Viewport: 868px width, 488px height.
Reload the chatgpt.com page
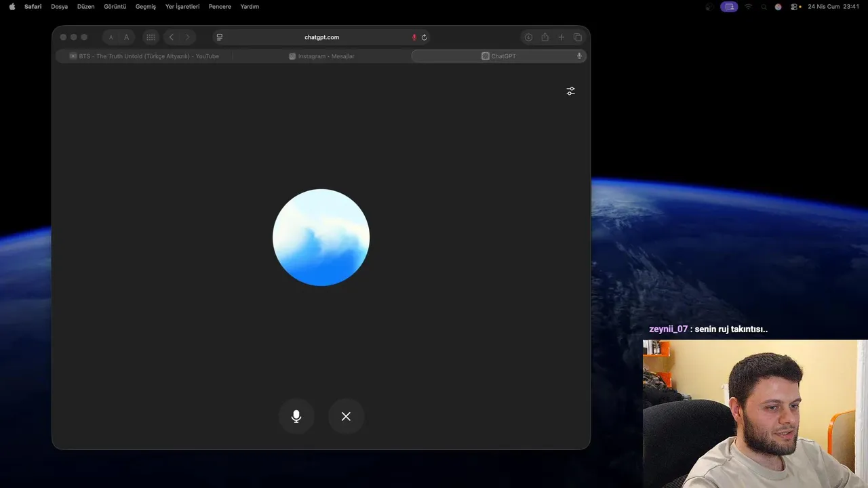coord(425,37)
